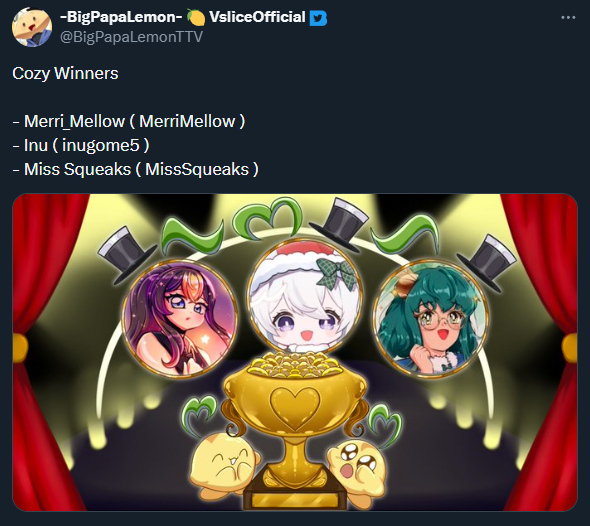The image size is (590, 526).
Task: Click the lemon emoji in the display name
Action: (x=195, y=17)
